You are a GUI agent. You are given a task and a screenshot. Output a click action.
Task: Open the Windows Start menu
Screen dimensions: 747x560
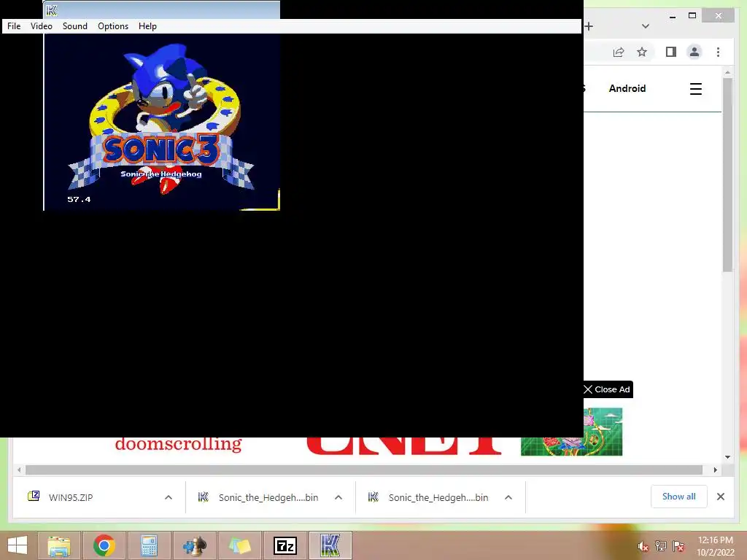18,545
